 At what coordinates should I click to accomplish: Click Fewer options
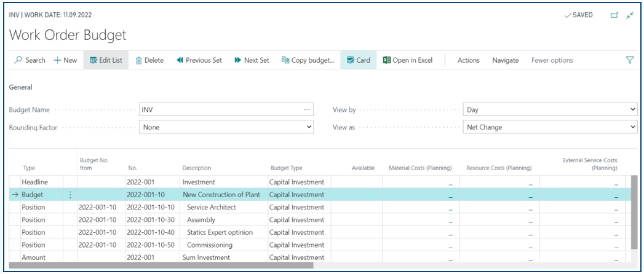coord(552,60)
